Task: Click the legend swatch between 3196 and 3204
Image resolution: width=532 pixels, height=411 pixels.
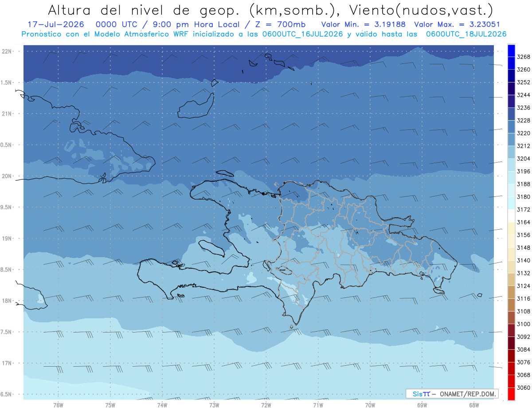Action: click(511, 164)
